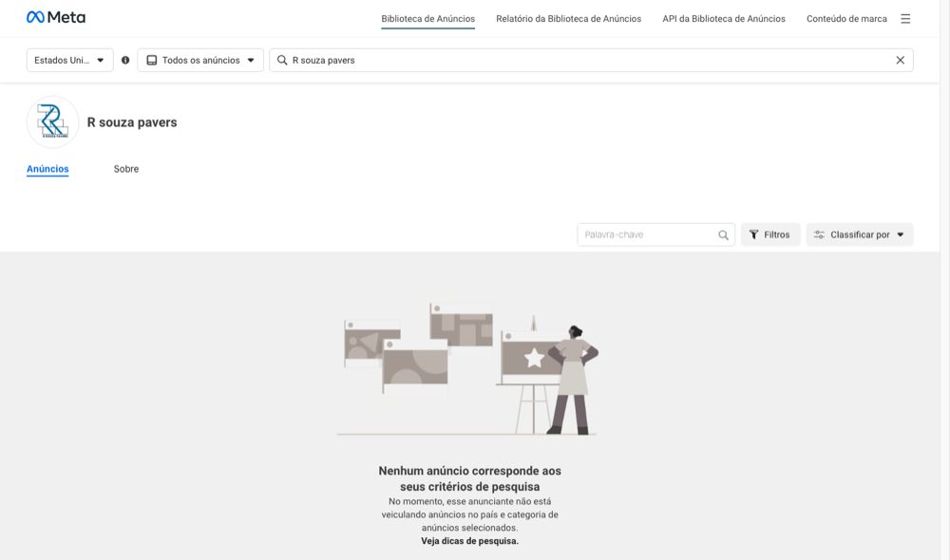The width and height of the screenshot is (950, 560).
Task: Click the Meta logo
Action: tap(56, 17)
